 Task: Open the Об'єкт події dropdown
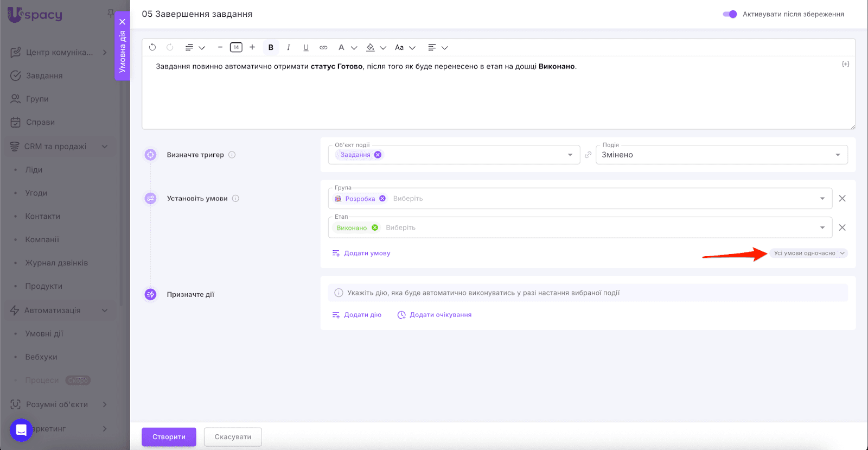click(570, 155)
